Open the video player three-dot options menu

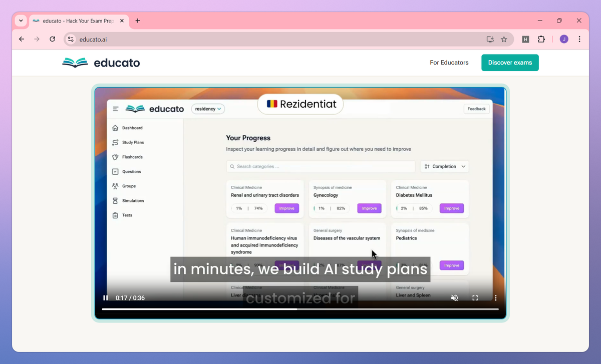pos(496,298)
